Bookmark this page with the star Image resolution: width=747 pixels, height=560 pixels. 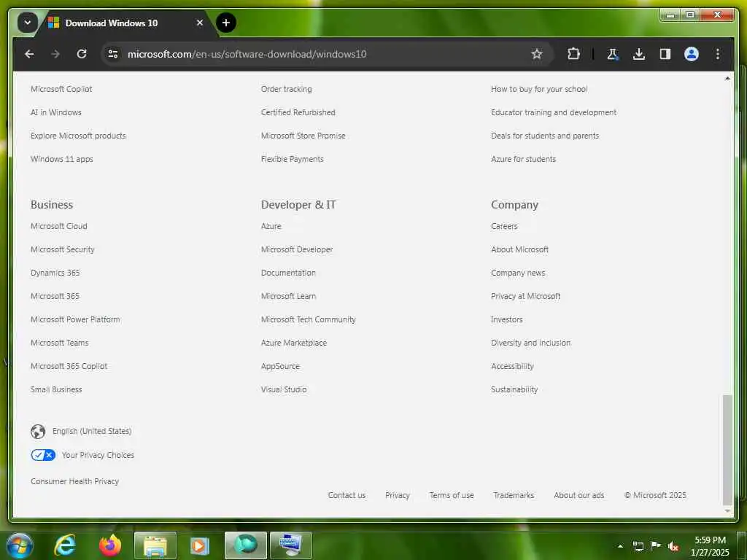[537, 54]
